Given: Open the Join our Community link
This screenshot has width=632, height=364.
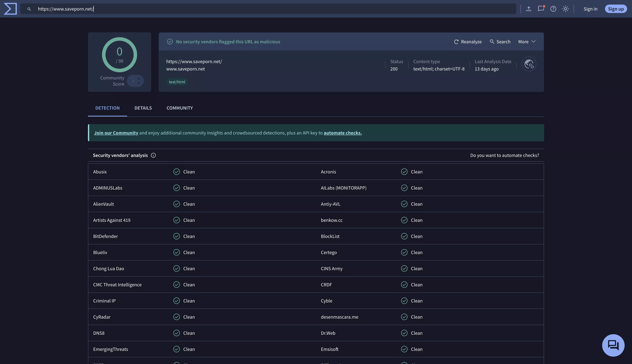Looking at the screenshot, I should 116,133.
